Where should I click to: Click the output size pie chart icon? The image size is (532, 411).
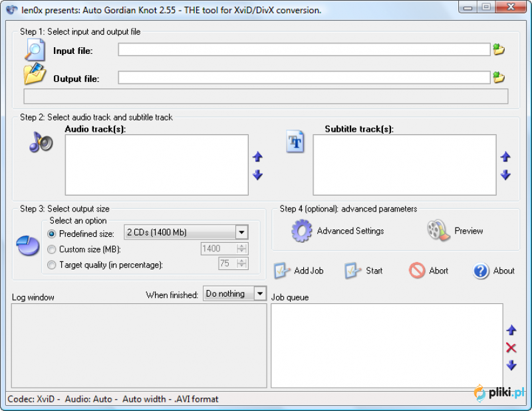click(28, 245)
